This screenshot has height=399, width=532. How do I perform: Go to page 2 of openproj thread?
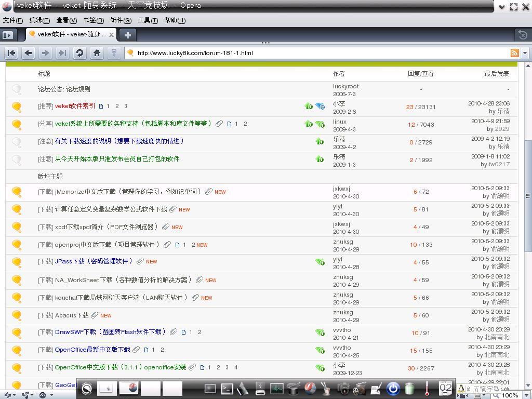193,245
